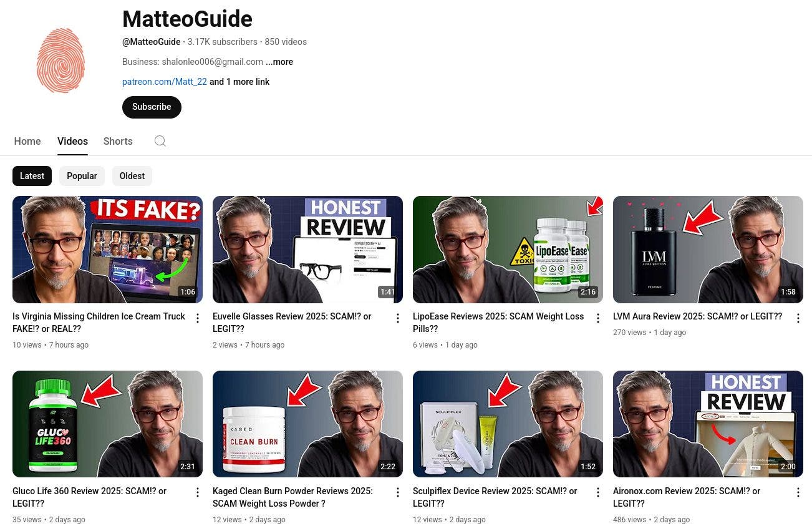Image resolution: width=812 pixels, height=531 pixels.
Task: Open the Sculpiflex Device Review video thumbnail
Action: pyautogui.click(x=508, y=424)
